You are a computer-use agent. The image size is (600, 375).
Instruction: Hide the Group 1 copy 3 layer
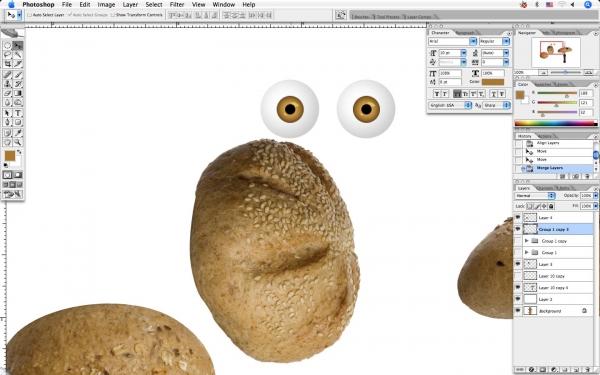tap(518, 229)
